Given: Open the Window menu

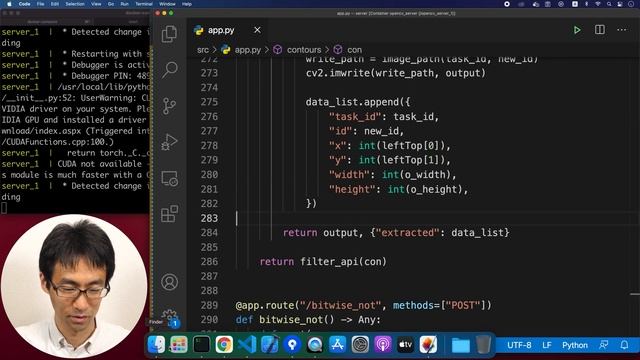Looking at the screenshot, I should coord(167,4).
